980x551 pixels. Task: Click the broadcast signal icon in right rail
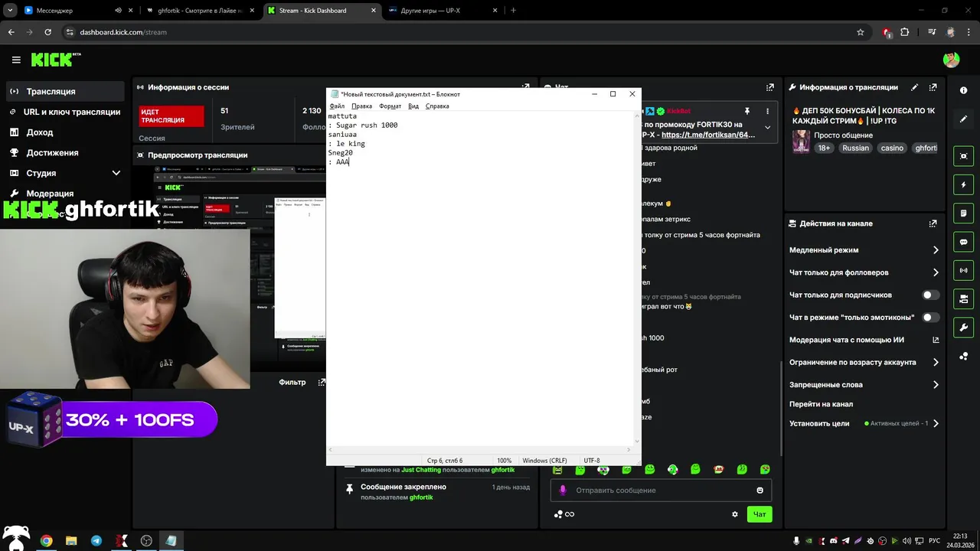pyautogui.click(x=964, y=270)
